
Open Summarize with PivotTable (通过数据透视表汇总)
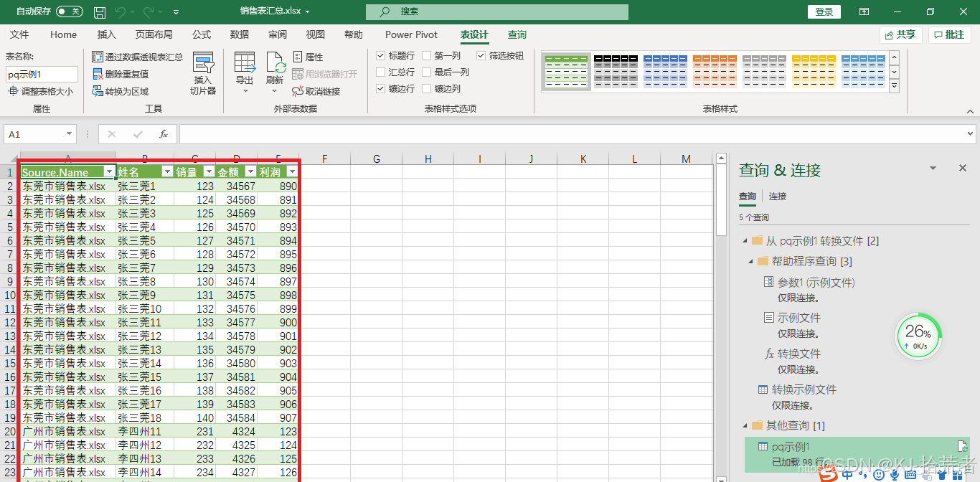tap(138, 57)
